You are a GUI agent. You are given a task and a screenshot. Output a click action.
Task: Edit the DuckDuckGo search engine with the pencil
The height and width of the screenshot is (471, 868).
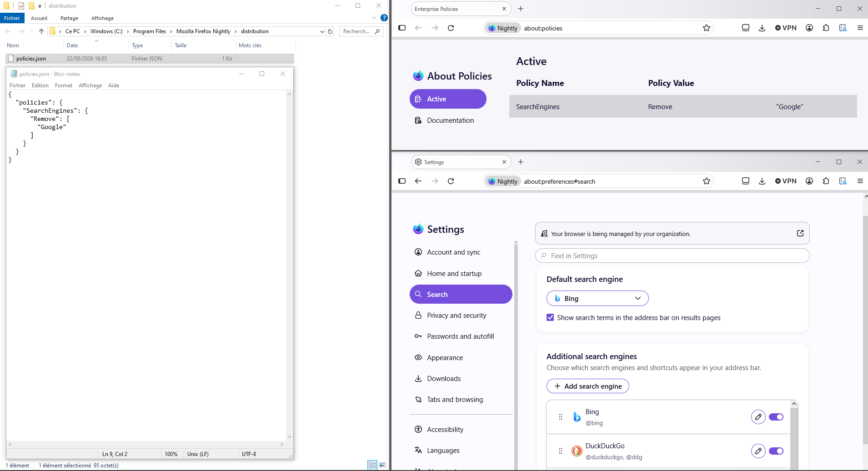[x=758, y=451]
